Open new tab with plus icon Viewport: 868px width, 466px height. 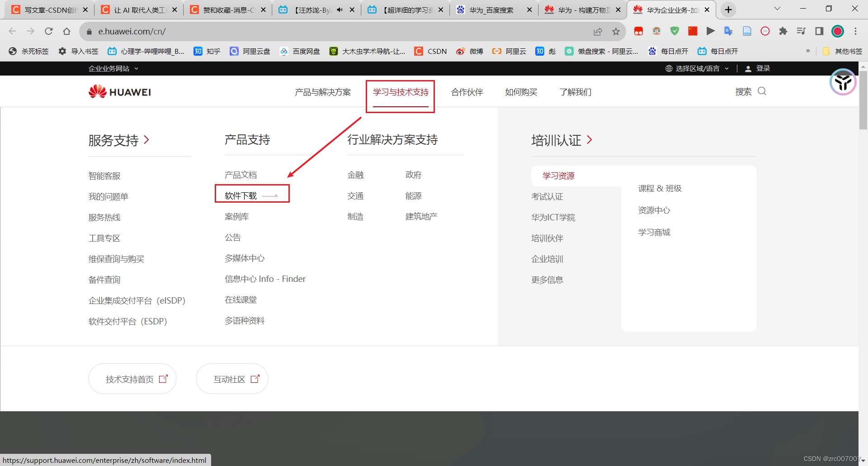coord(728,10)
